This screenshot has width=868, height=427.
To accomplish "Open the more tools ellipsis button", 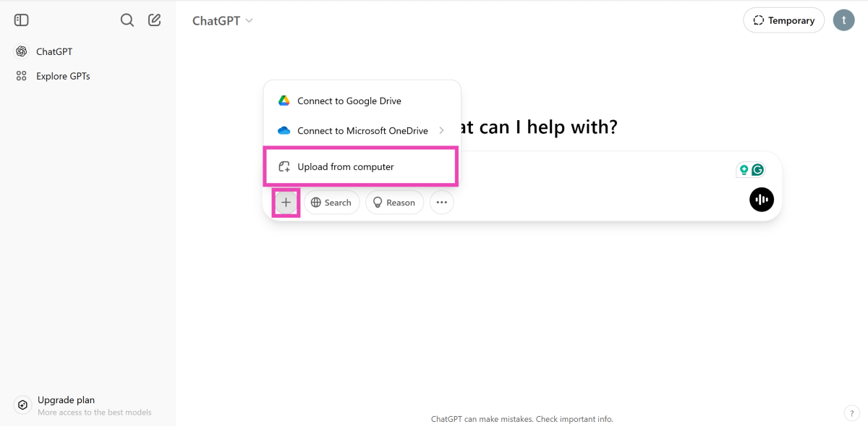I will point(442,203).
